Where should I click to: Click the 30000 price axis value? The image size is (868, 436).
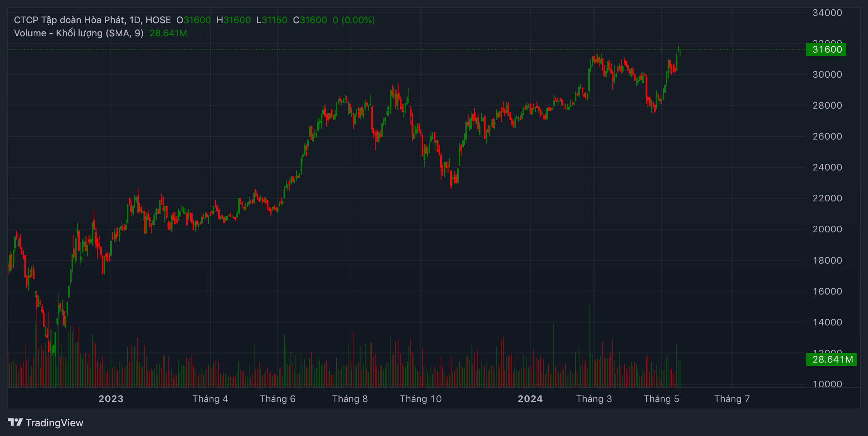(827, 75)
